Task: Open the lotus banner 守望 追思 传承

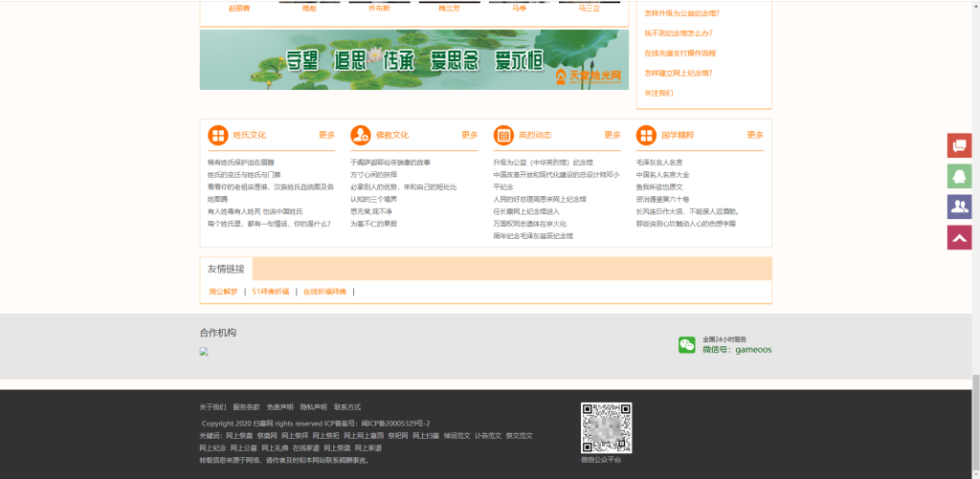Action: click(414, 60)
